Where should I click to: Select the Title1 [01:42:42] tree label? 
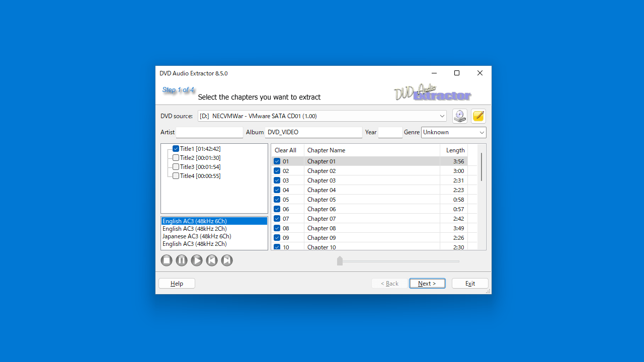click(x=200, y=149)
